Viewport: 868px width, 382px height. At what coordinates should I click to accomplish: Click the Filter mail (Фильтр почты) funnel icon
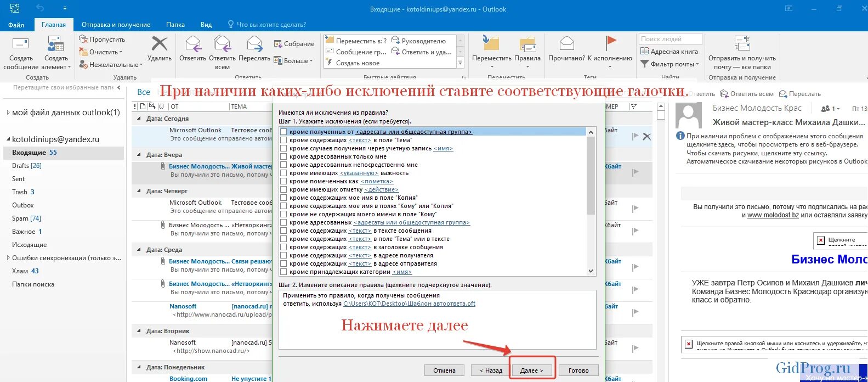[645, 64]
